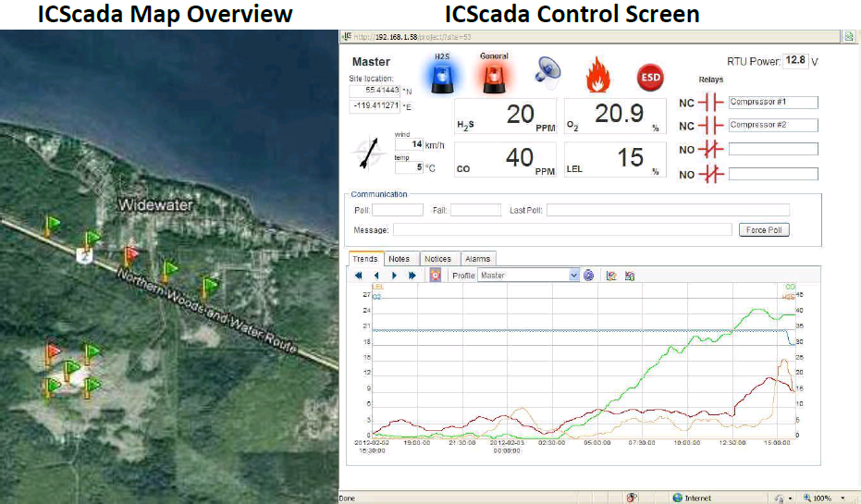
Task: Click the wind speed field showing 14
Action: coord(409,144)
